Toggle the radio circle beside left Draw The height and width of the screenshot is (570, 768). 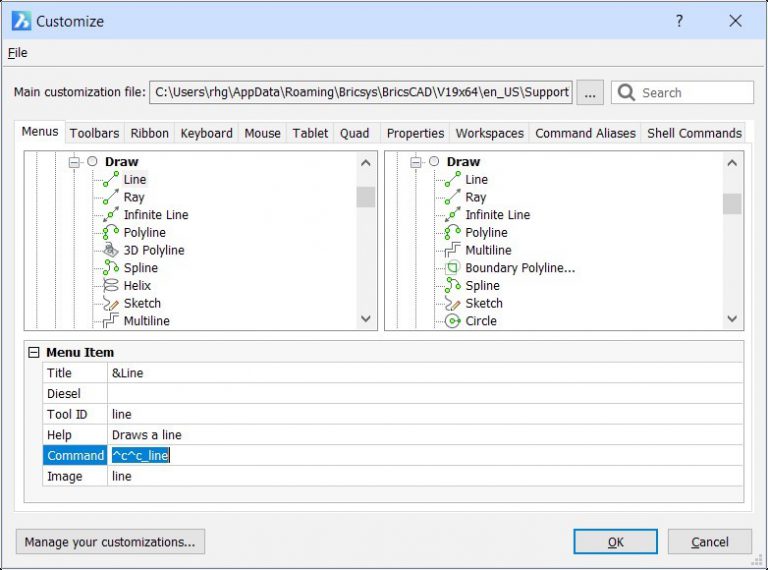(x=92, y=161)
